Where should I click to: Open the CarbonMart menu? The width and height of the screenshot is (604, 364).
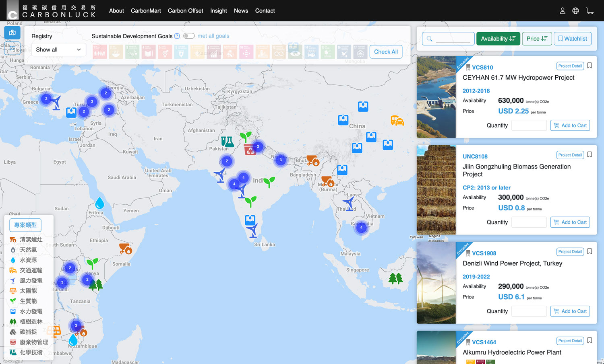coord(146,11)
